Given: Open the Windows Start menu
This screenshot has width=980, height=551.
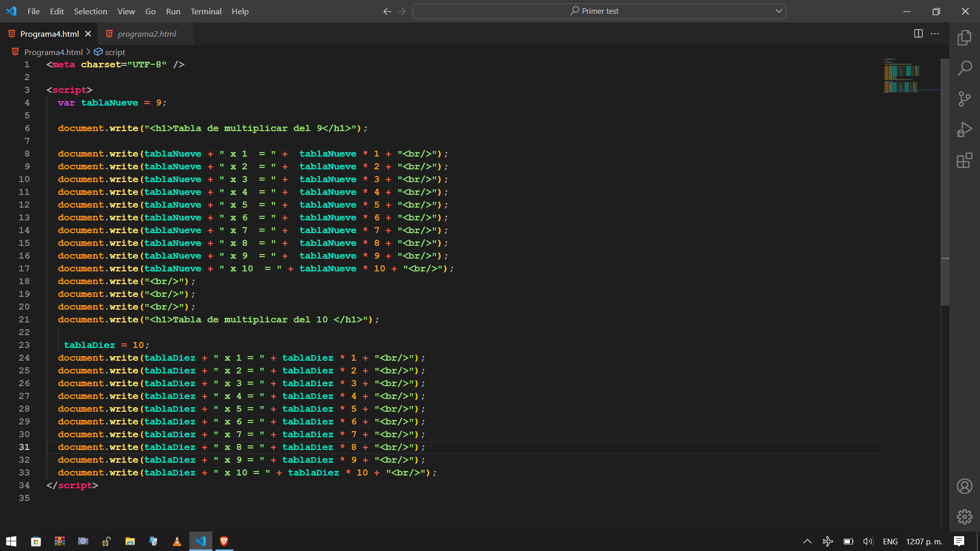Looking at the screenshot, I should 11,541.
